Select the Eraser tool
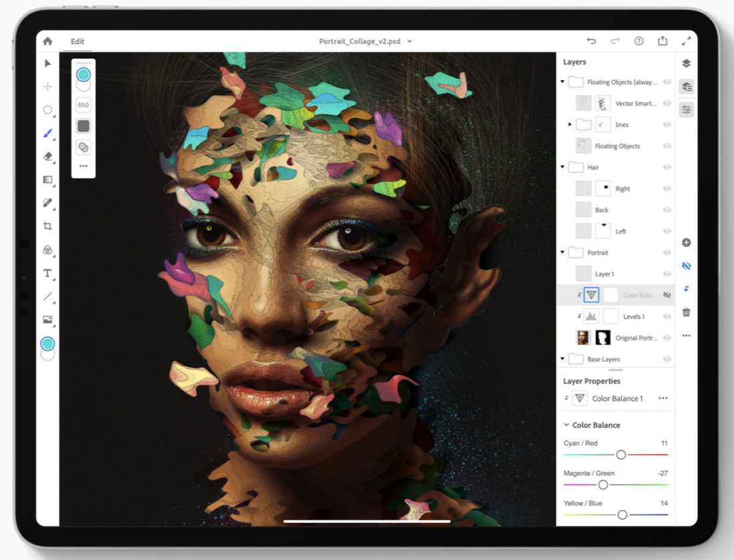734x560 pixels. (x=47, y=157)
